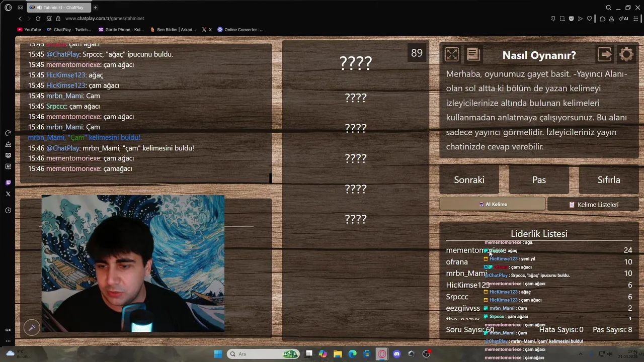This screenshot has width=644, height=362.
Task: Add page to bookmarks heart
Action: click(x=590, y=19)
